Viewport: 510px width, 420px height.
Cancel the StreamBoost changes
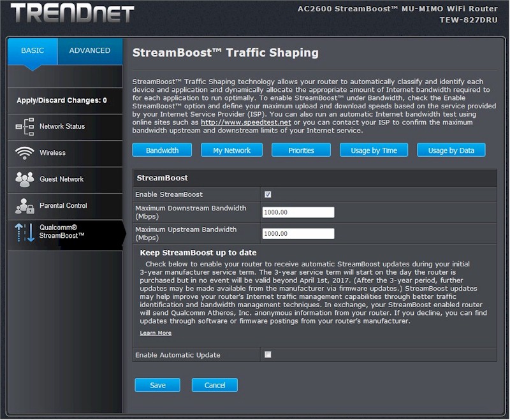point(215,385)
